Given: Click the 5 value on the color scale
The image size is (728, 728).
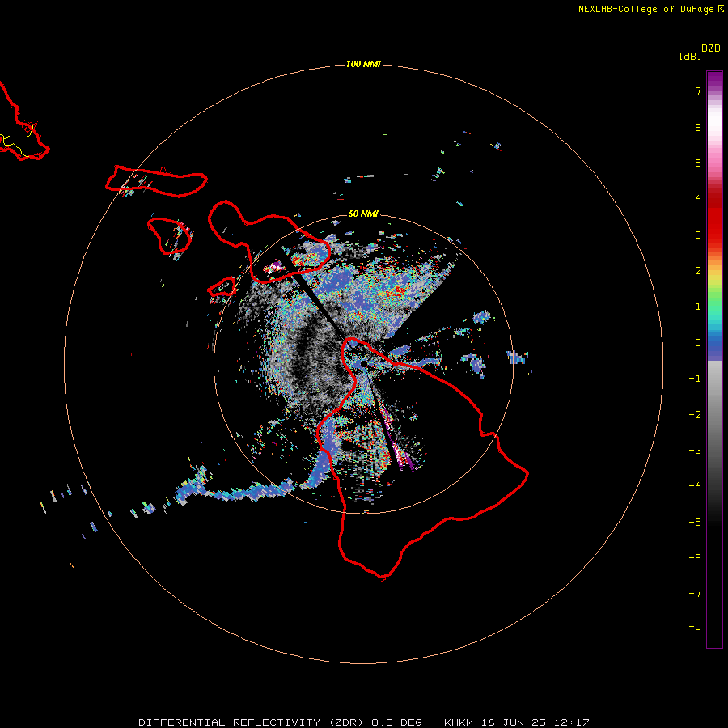Looking at the screenshot, I should pyautogui.click(x=698, y=163).
